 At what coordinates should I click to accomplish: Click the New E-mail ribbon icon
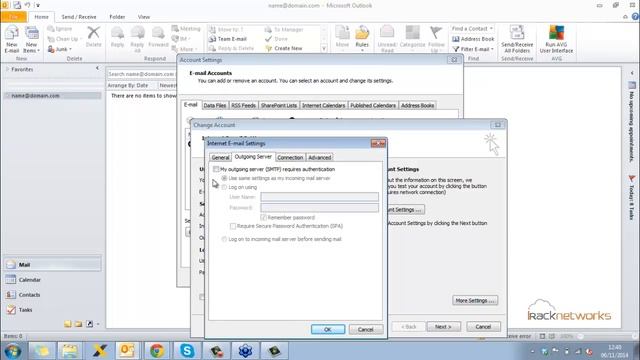pyautogui.click(x=12, y=39)
